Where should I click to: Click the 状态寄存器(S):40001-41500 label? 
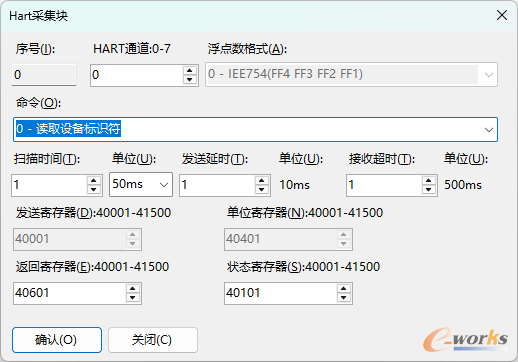(304, 267)
